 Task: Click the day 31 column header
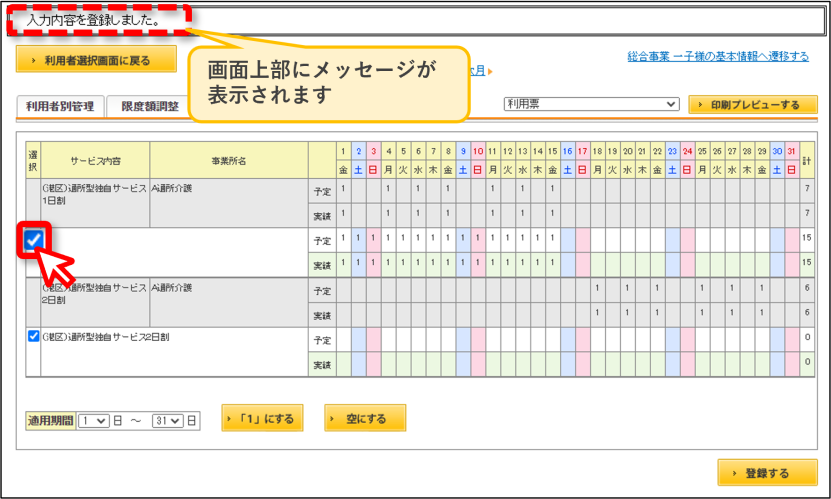click(791, 151)
